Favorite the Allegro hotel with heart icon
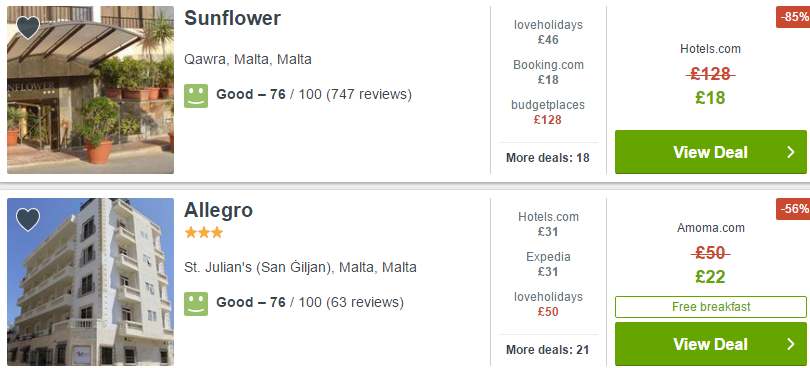The image size is (810, 368). click(28, 220)
